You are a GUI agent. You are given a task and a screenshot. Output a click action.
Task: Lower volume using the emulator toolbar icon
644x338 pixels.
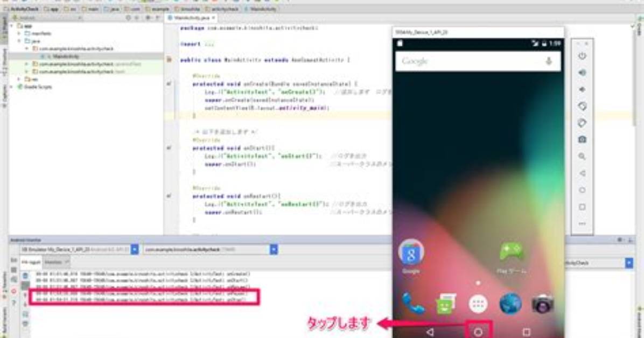pyautogui.click(x=582, y=89)
